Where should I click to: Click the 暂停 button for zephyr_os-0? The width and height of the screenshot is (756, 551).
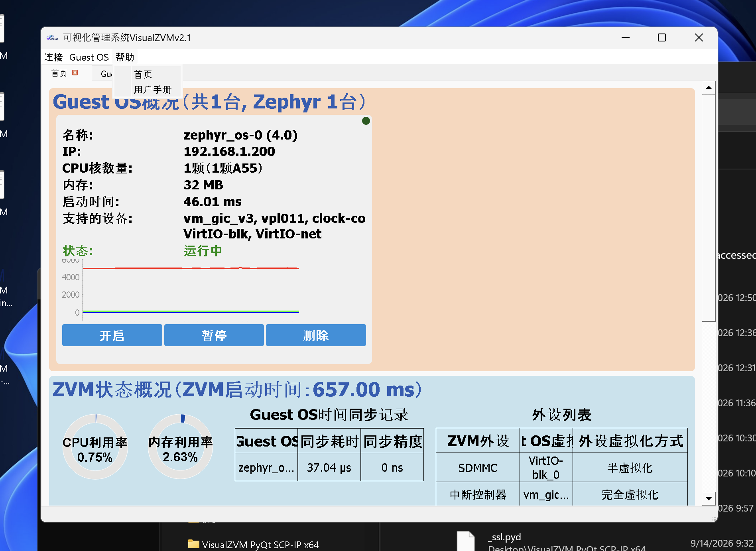tap(214, 335)
